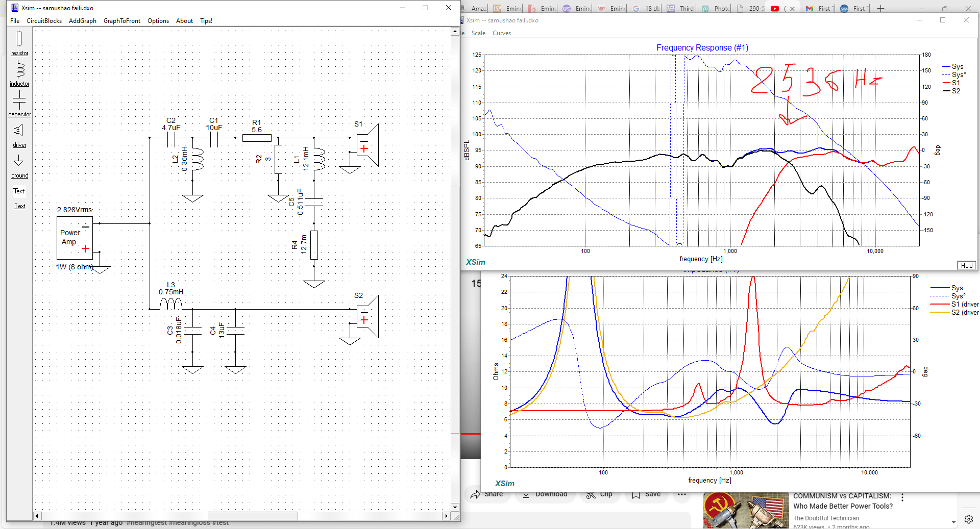
Task: Select capacitor C1 10uF in the schematic
Action: 214,138
